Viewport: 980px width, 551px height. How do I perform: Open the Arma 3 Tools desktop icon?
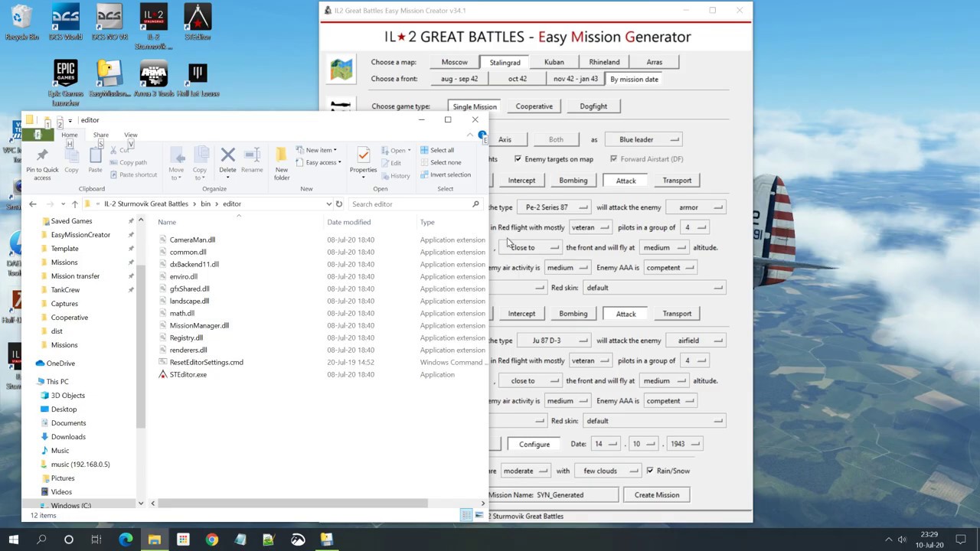(153, 79)
